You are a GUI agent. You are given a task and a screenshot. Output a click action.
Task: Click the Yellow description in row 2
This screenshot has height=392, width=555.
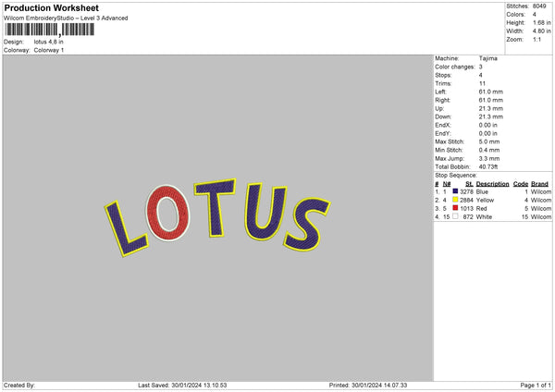tap(485, 201)
